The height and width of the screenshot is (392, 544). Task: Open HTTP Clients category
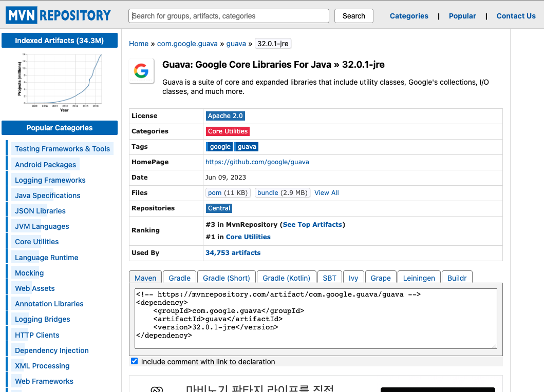coord(37,335)
